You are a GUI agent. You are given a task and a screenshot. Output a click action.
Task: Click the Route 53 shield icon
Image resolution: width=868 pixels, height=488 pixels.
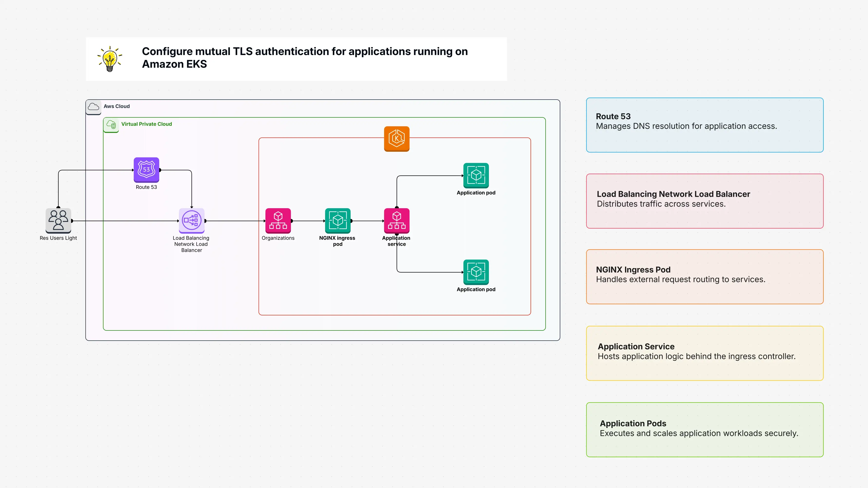(146, 169)
